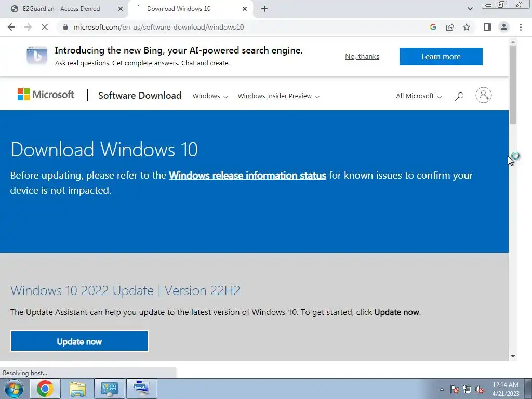Click the Action Center flag tray icon
This screenshot has height=399, width=532.
click(x=455, y=389)
